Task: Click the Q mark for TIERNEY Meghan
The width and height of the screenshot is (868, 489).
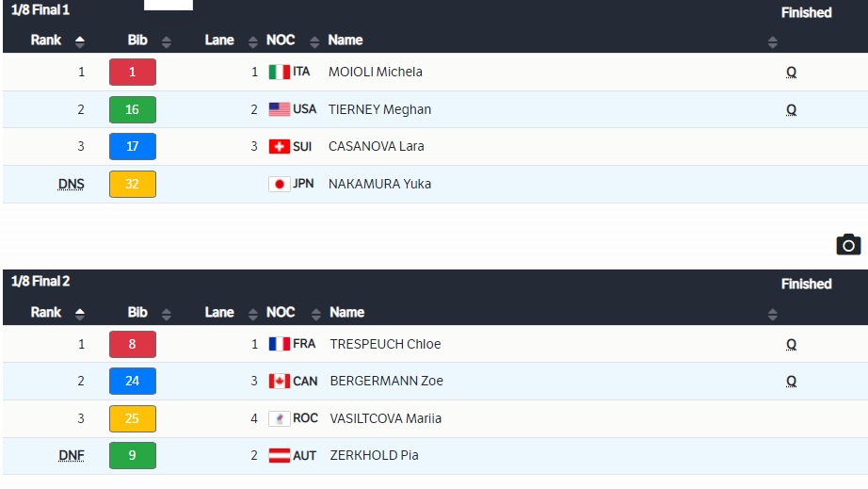Action: (x=791, y=109)
